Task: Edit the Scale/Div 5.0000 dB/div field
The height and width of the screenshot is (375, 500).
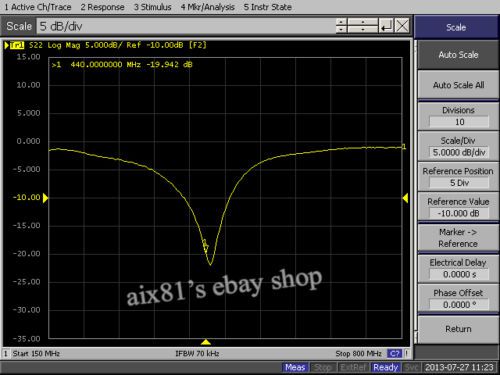Action: pyautogui.click(x=459, y=152)
